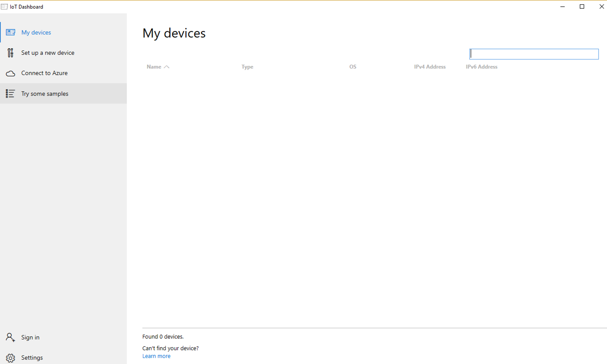Click the IoT Dashboard title bar icon
This screenshot has width=607, height=364.
pyautogui.click(x=4, y=7)
